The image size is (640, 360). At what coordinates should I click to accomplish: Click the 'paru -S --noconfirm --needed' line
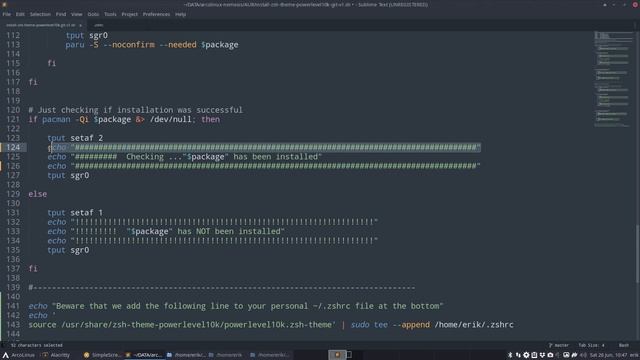point(152,45)
